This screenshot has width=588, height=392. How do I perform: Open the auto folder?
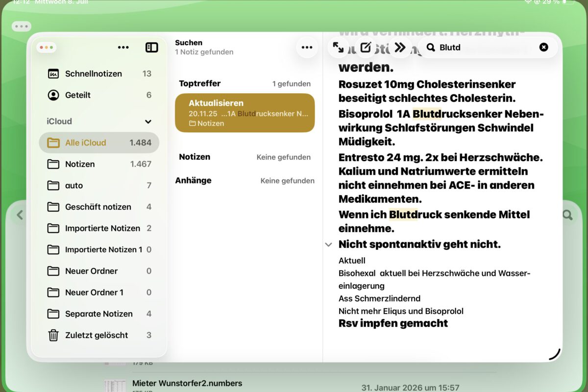tap(99, 186)
